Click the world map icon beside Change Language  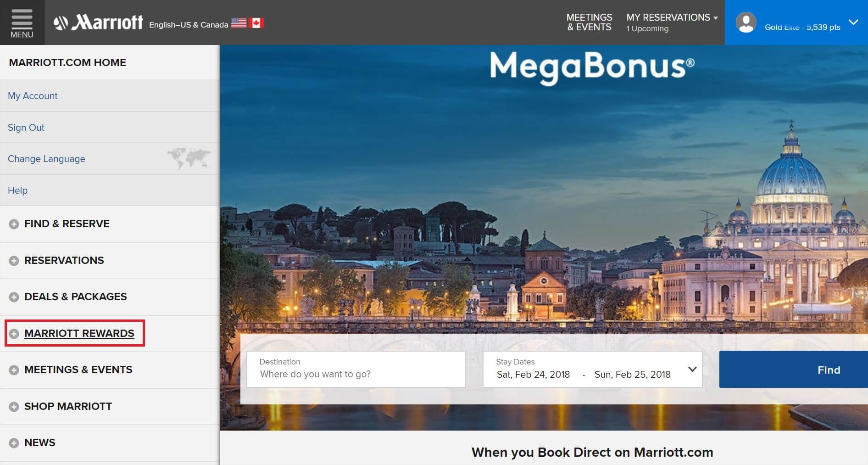pyautogui.click(x=189, y=158)
